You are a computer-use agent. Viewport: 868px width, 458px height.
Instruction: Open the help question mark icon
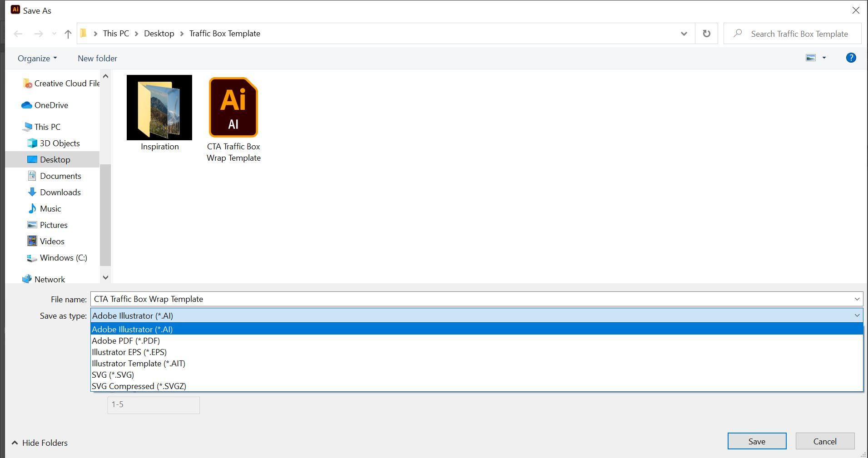click(851, 58)
